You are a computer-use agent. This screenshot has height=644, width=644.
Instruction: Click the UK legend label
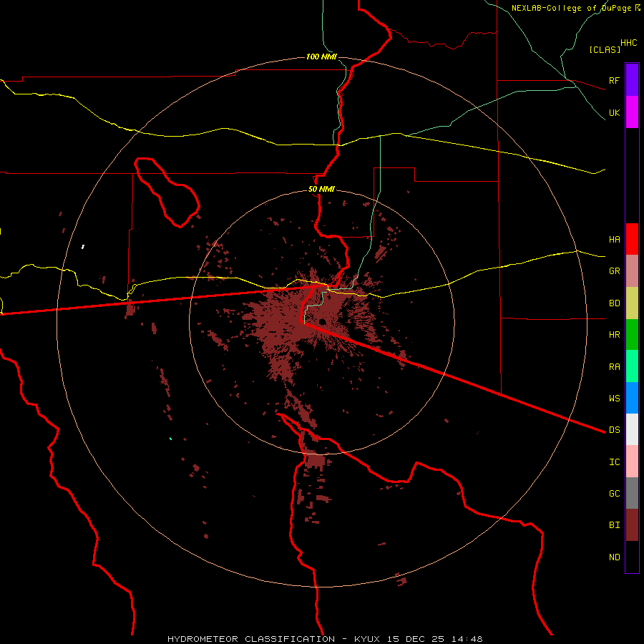614,112
